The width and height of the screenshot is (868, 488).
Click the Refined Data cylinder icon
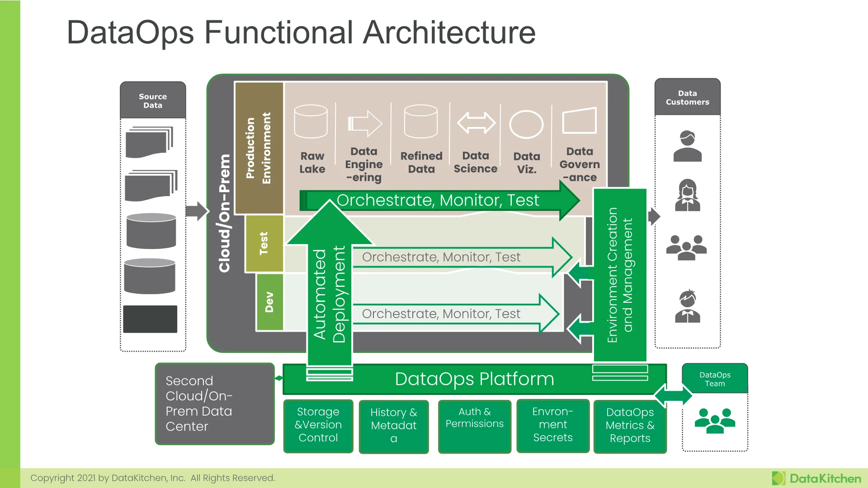point(421,121)
